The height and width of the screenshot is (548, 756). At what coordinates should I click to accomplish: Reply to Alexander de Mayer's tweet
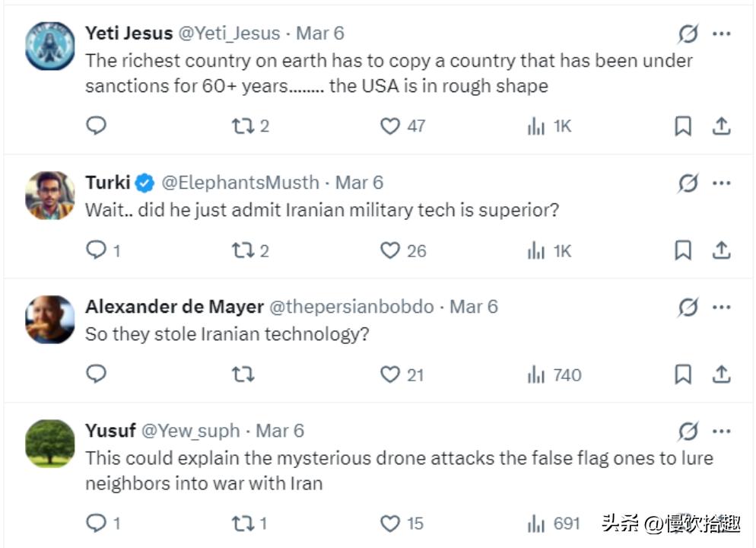[x=96, y=374]
